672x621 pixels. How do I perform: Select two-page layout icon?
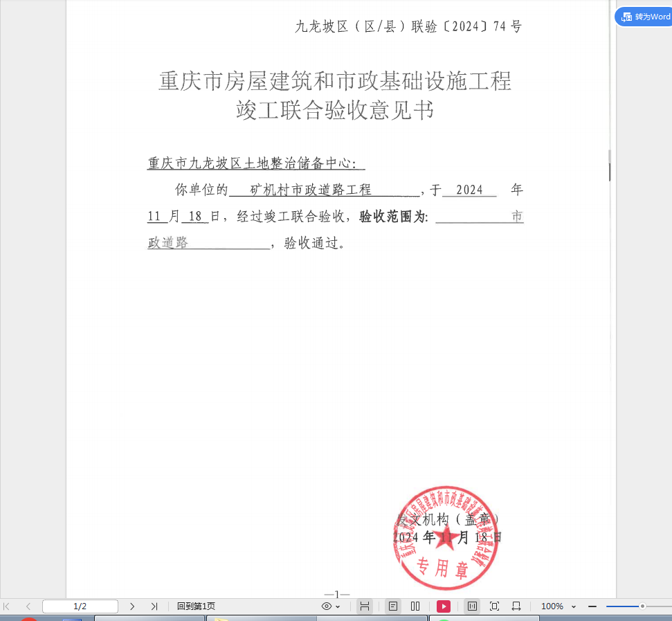point(415,606)
